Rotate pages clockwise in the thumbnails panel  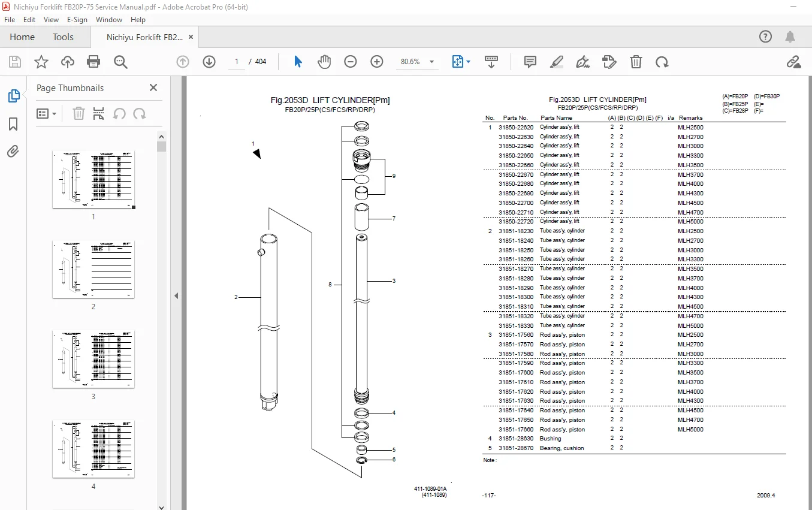tap(140, 113)
